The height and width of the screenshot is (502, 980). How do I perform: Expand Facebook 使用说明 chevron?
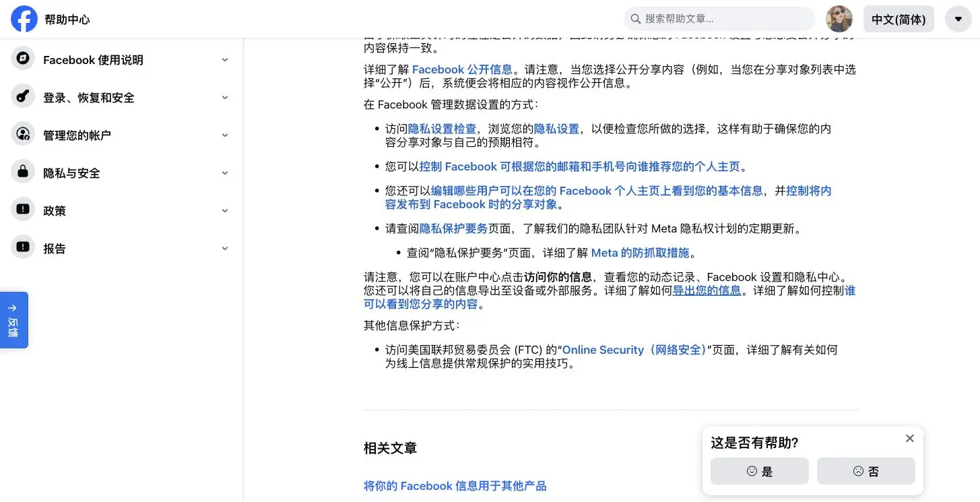coord(225,60)
